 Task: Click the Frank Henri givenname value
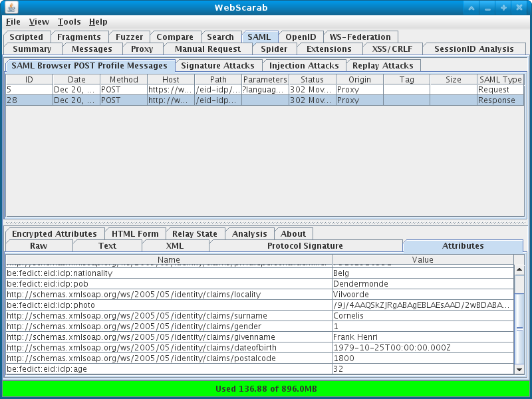423,337
